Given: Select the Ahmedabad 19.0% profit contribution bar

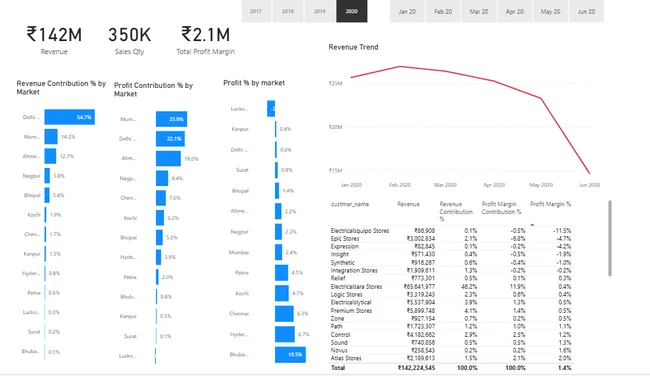Looking at the screenshot, I should (x=168, y=158).
